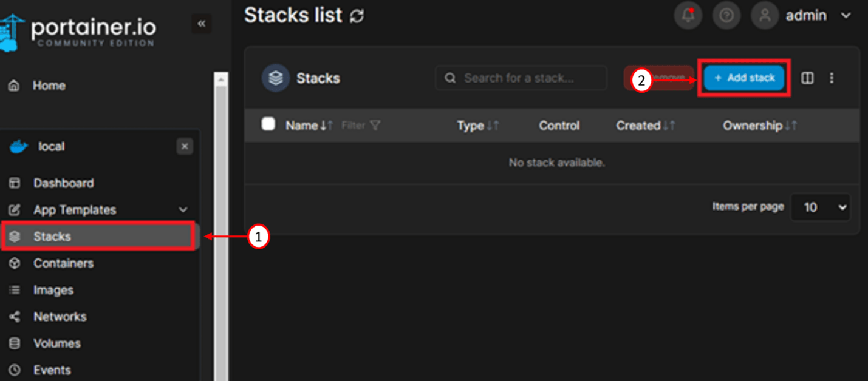Expand the App Templates submenu chevron
The image size is (868, 381).
(x=183, y=210)
